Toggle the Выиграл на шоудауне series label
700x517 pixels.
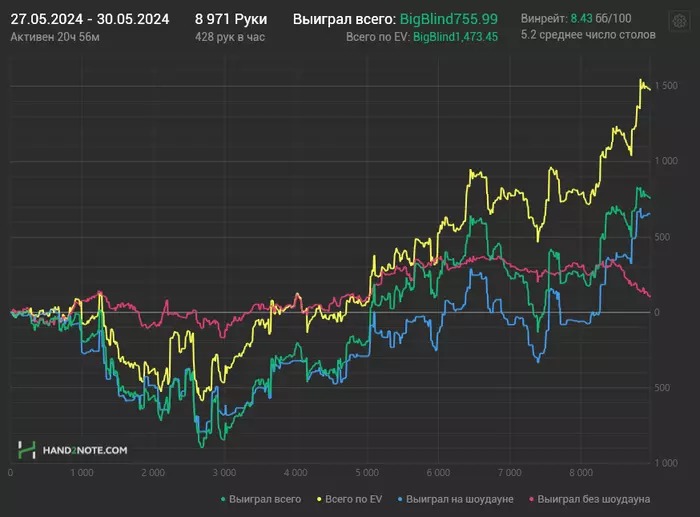[459, 499]
